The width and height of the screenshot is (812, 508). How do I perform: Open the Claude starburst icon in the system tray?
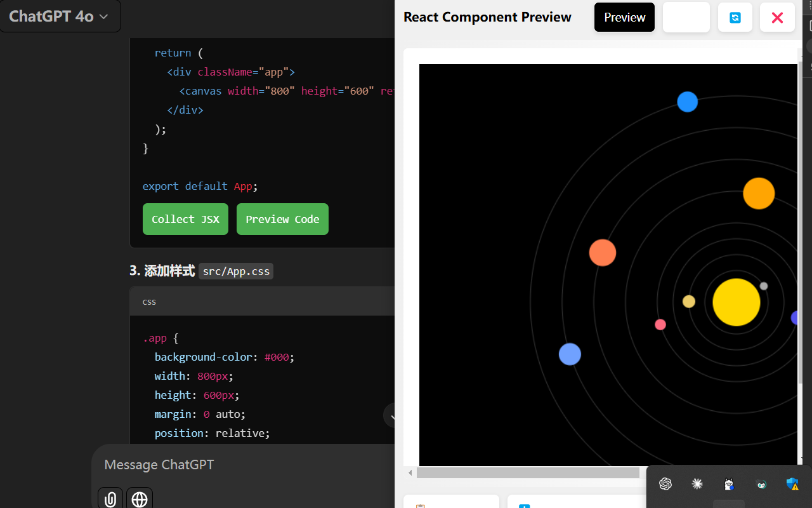697,484
